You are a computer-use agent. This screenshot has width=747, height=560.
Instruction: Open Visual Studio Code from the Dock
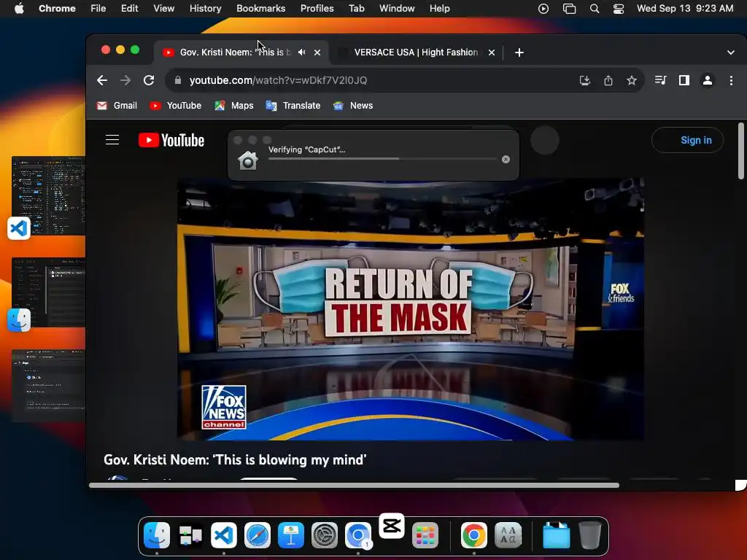point(224,535)
